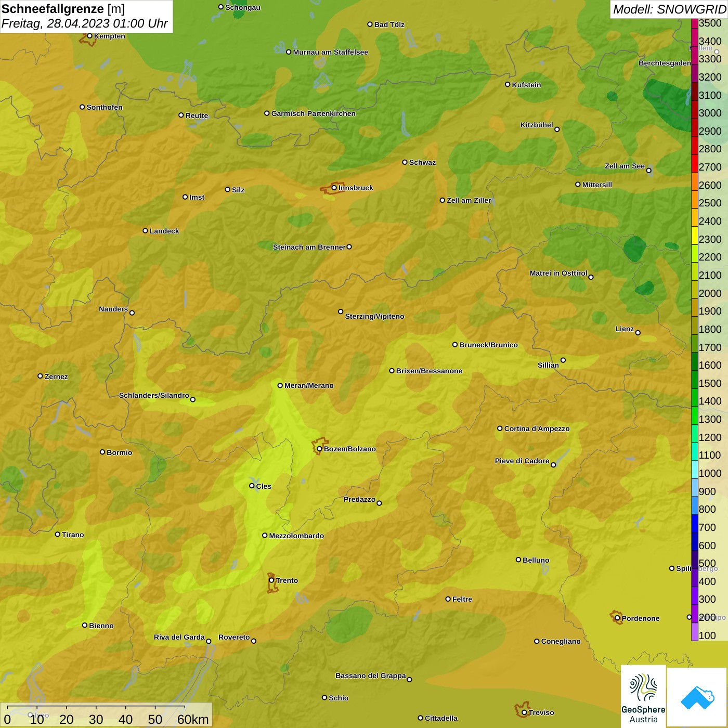Select the 700 m blue legend color
728x728 pixels.
(x=695, y=524)
